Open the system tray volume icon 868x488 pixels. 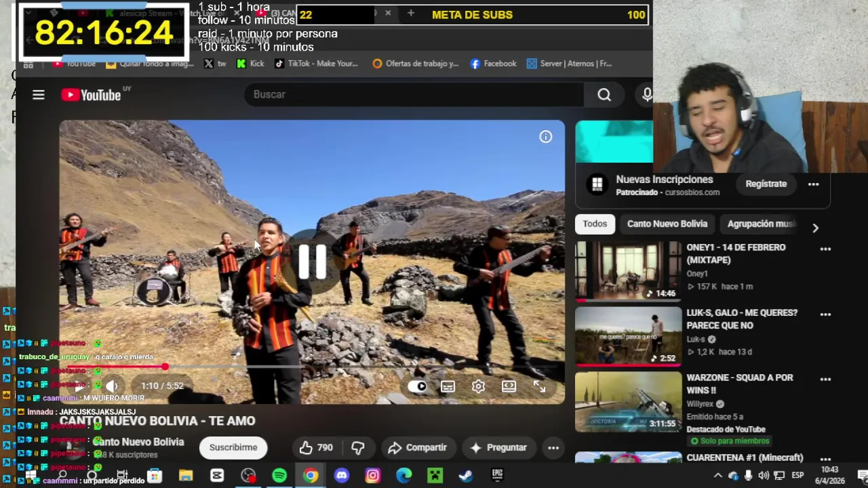point(764,476)
